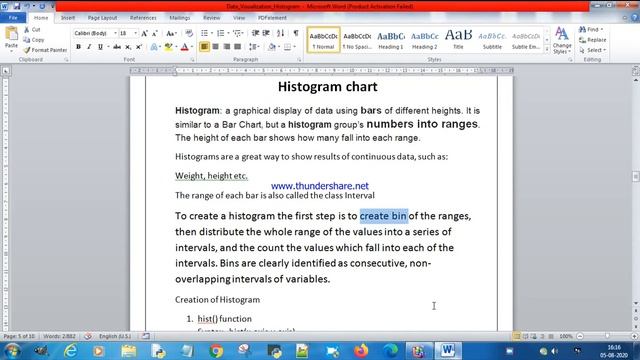Open the Change Case dropdown

pos(171,33)
